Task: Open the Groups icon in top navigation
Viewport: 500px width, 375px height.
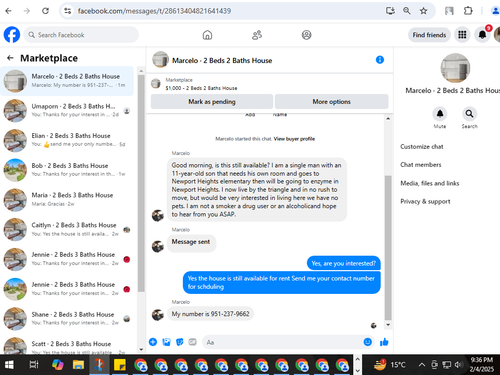Action: [x=306, y=35]
